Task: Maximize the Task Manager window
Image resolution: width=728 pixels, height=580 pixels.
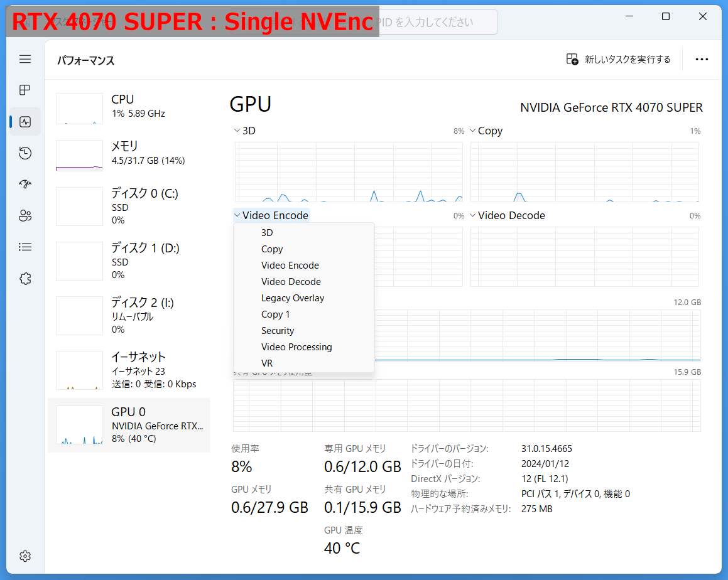Action: 666,16
